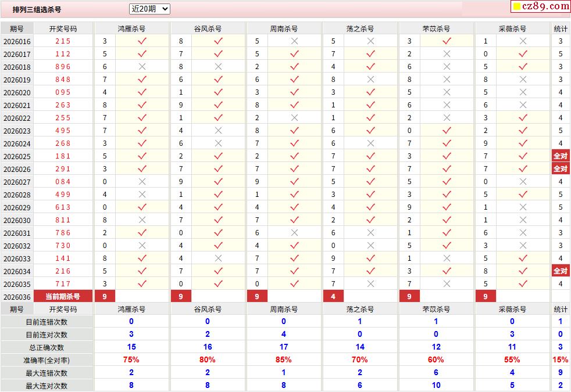Click the 谷风杀号 checkmark in row 2026029
The height and width of the screenshot is (392, 571).
click(218, 207)
